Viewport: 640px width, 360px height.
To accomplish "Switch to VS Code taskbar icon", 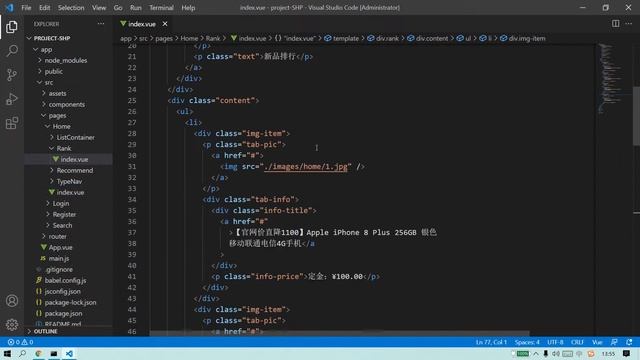I will pos(69,353).
